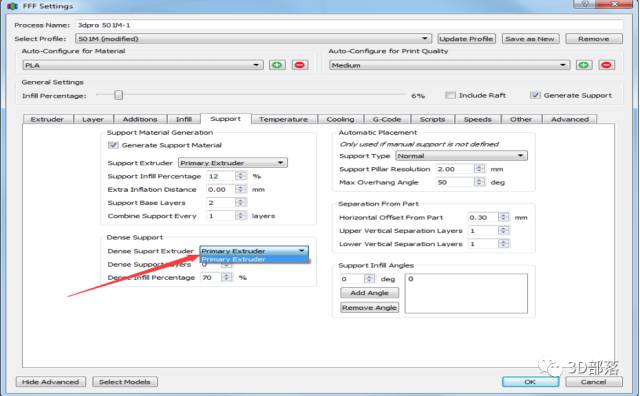Screen dimensions: 640x396
Task: Remove the Medium print quality configuration (red minus)
Action: 606,65
